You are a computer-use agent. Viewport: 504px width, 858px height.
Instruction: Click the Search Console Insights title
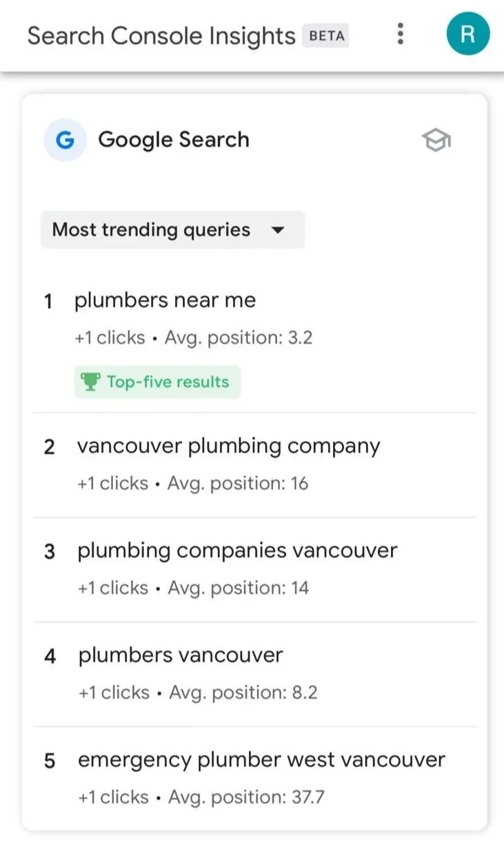(x=161, y=36)
